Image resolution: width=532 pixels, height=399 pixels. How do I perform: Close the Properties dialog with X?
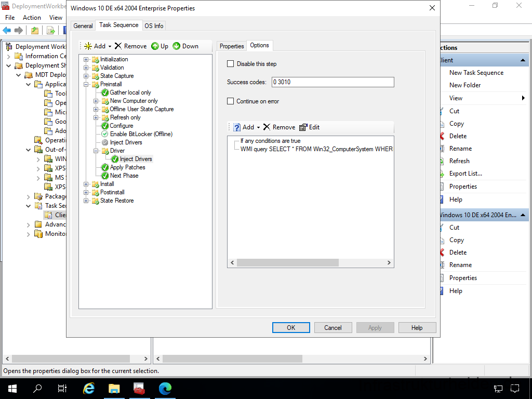(x=432, y=8)
